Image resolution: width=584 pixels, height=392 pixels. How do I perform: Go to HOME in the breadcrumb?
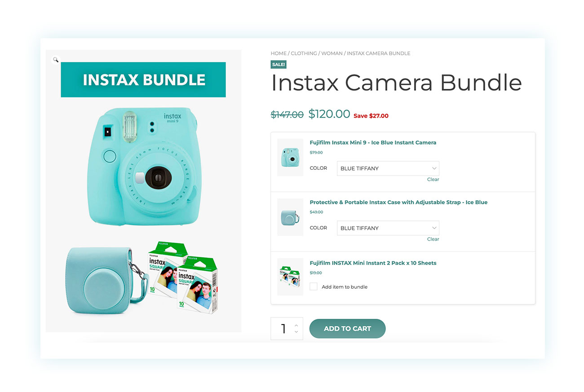pyautogui.click(x=279, y=53)
